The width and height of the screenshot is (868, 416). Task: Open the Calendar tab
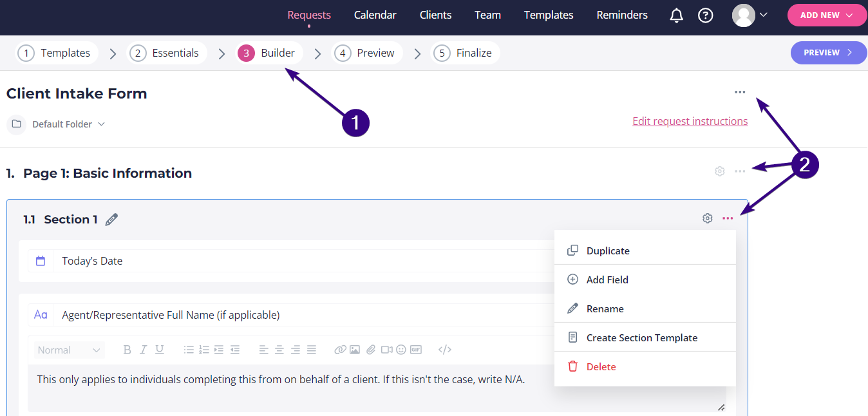tap(375, 15)
